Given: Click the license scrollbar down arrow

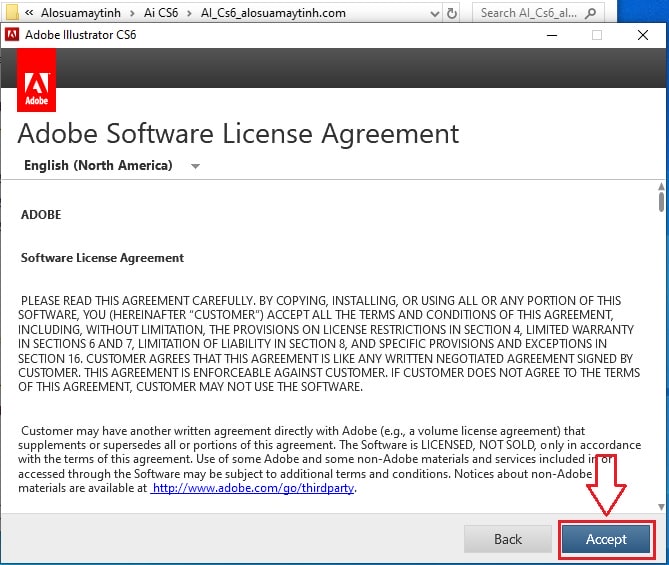Looking at the screenshot, I should (x=661, y=507).
